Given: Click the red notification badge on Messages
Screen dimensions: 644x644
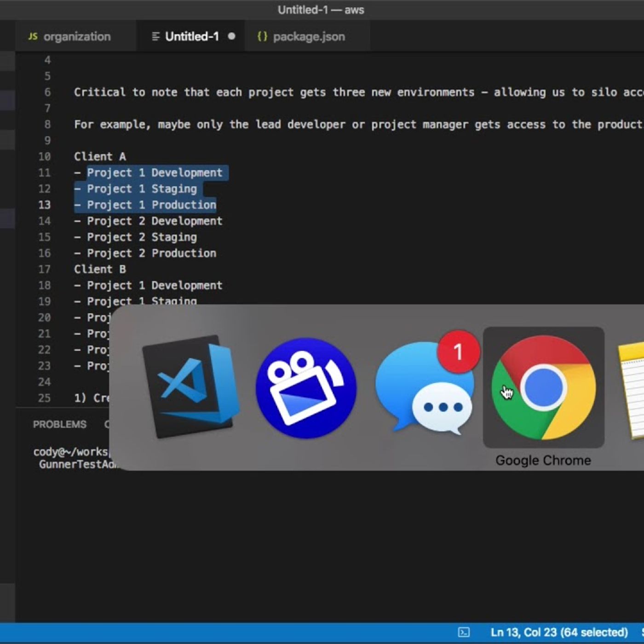Looking at the screenshot, I should click(458, 352).
